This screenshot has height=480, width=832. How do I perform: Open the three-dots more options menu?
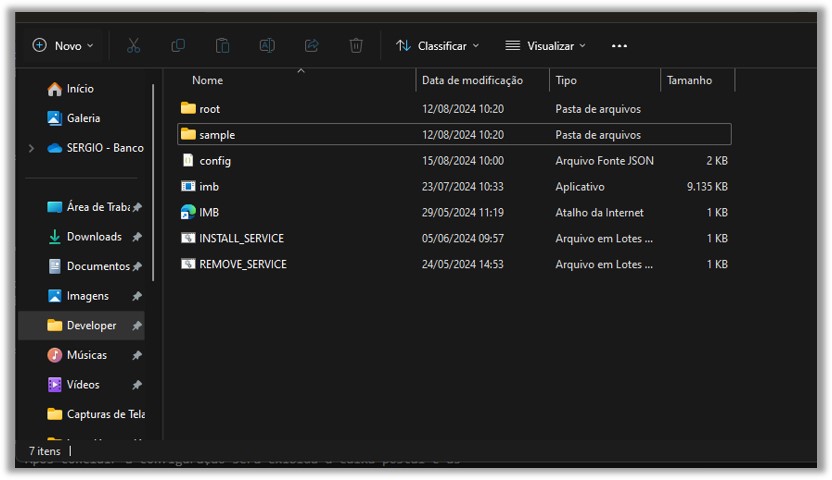pyautogui.click(x=619, y=46)
